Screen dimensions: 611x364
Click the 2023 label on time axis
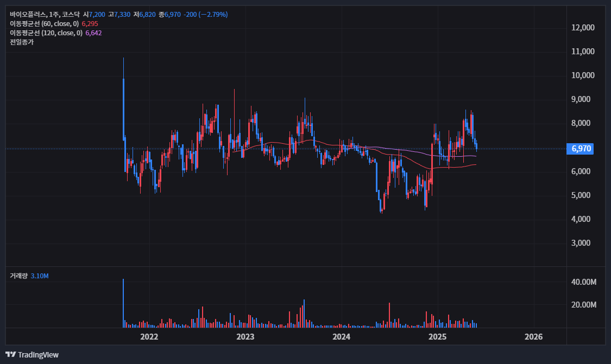click(x=245, y=337)
